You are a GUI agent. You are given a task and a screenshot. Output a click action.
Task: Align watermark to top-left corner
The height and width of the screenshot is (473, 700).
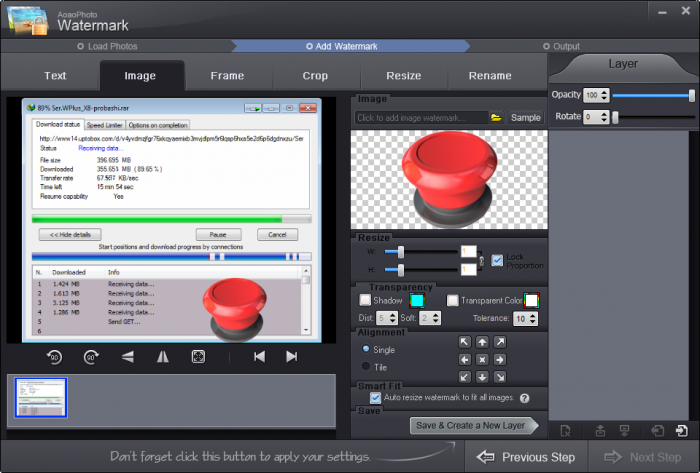(465, 342)
